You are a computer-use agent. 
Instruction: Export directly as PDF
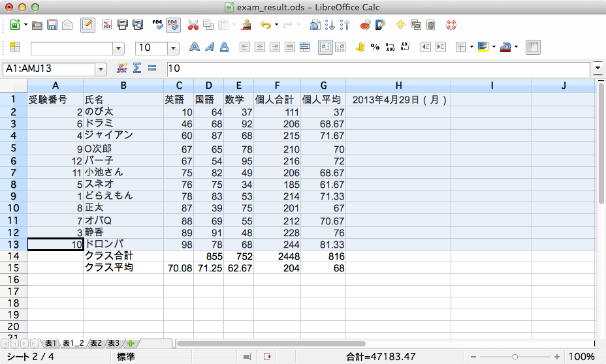[107, 25]
